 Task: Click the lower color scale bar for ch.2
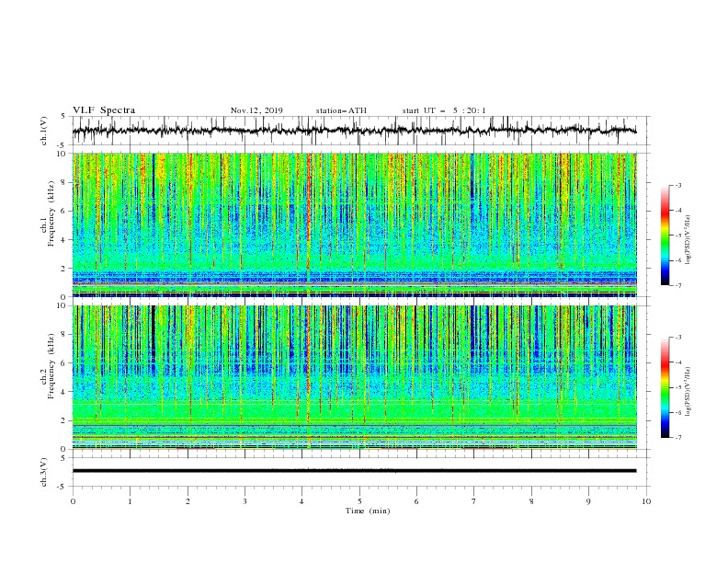tap(665, 387)
